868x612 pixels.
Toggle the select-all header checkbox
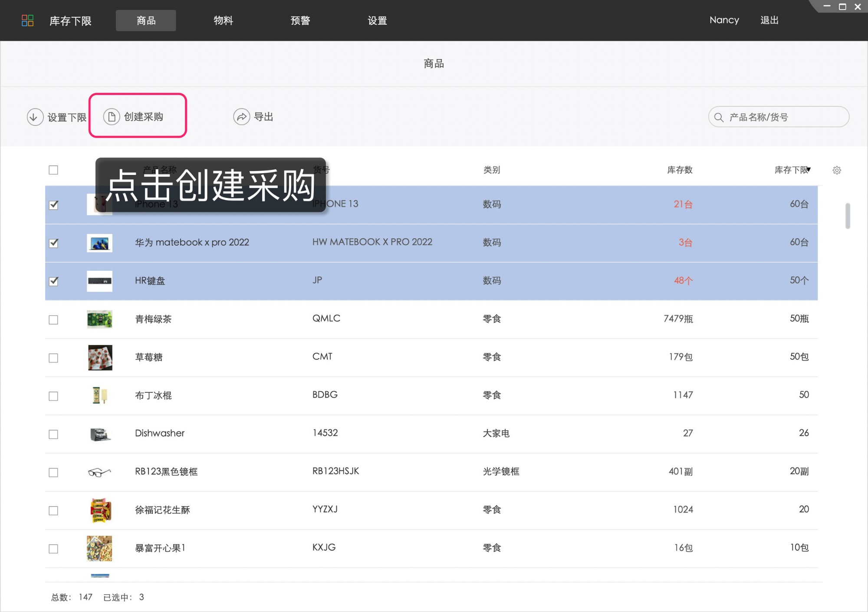click(53, 170)
